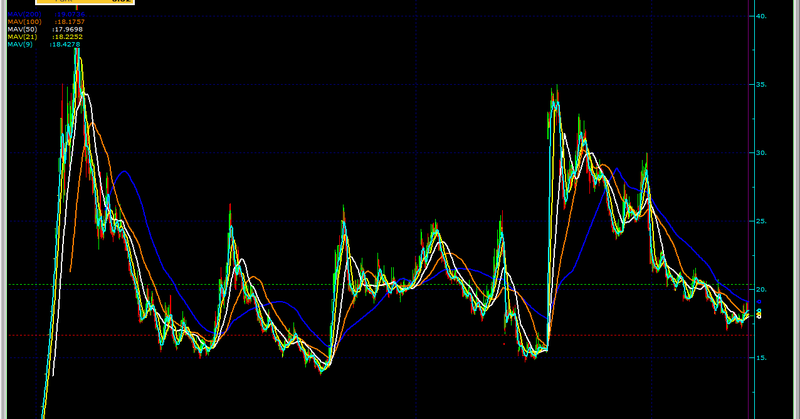Image resolution: width=800 pixels, height=419 pixels.
Task: Click the purple vertical cursor line
Action: pyautogui.click(x=748, y=209)
